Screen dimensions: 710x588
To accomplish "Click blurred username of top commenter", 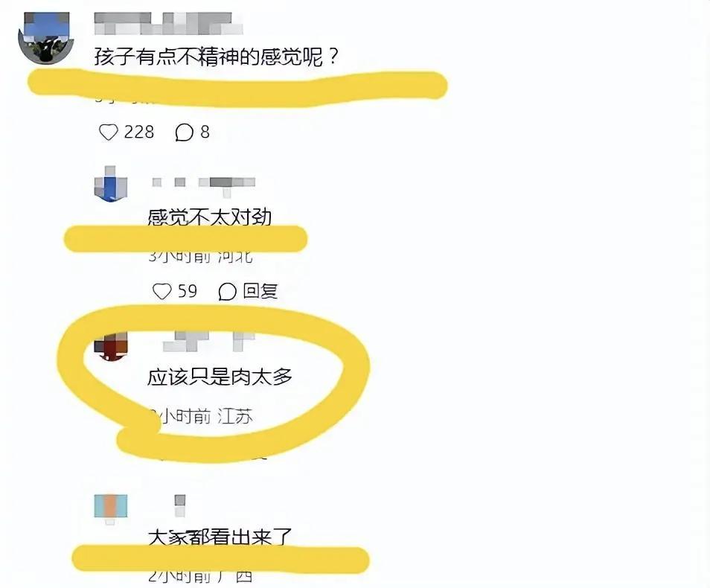I will click(168, 23).
